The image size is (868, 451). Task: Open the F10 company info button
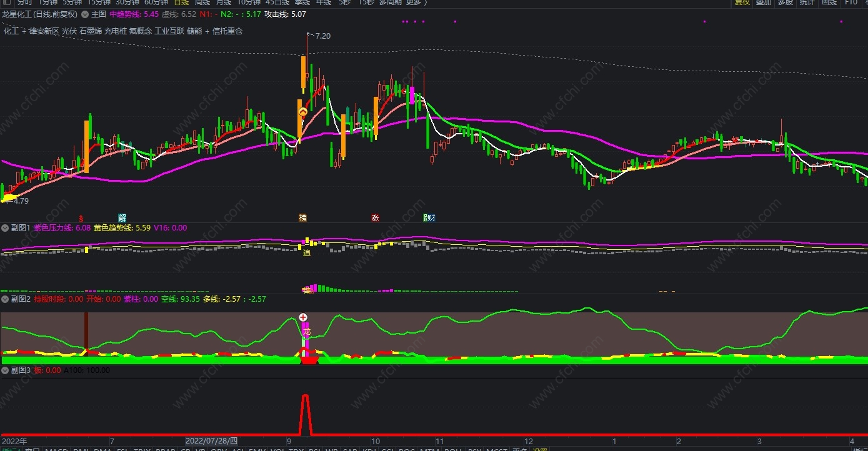tap(851, 2)
